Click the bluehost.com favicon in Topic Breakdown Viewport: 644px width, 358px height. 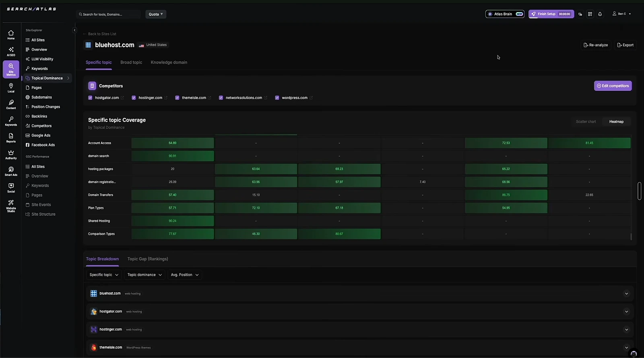94,294
